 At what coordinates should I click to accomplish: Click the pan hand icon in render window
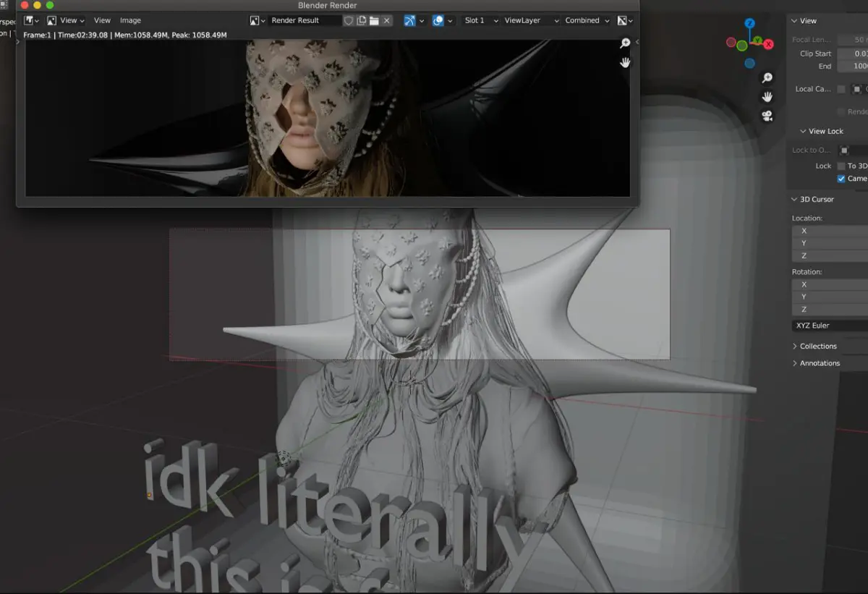625,62
